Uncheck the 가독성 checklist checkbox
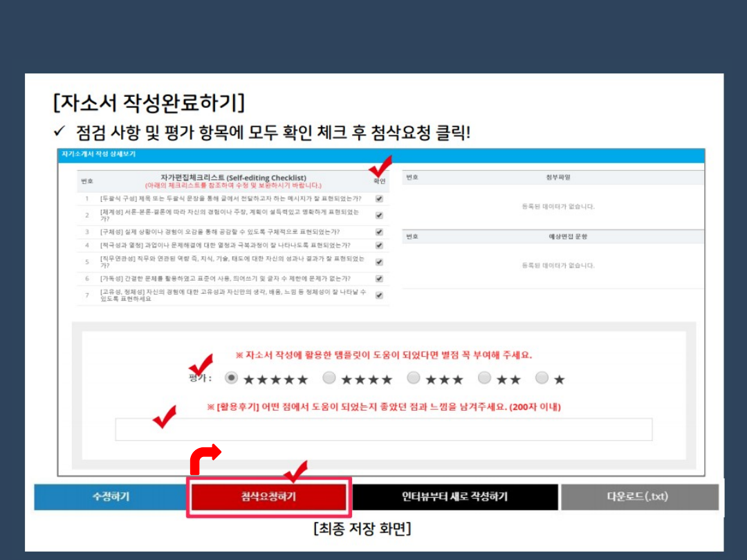Image resolution: width=747 pixels, height=560 pixels. [379, 279]
